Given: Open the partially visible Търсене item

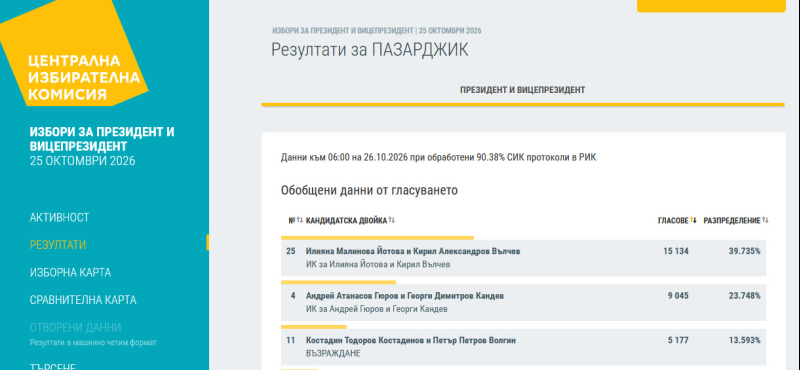Looking at the screenshot, I should click(53, 366).
